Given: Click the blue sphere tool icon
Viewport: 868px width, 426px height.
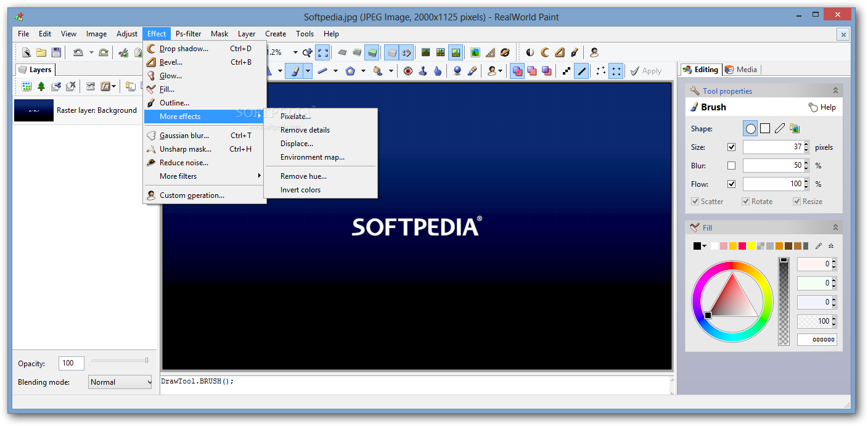Looking at the screenshot, I should pyautogui.click(x=457, y=71).
